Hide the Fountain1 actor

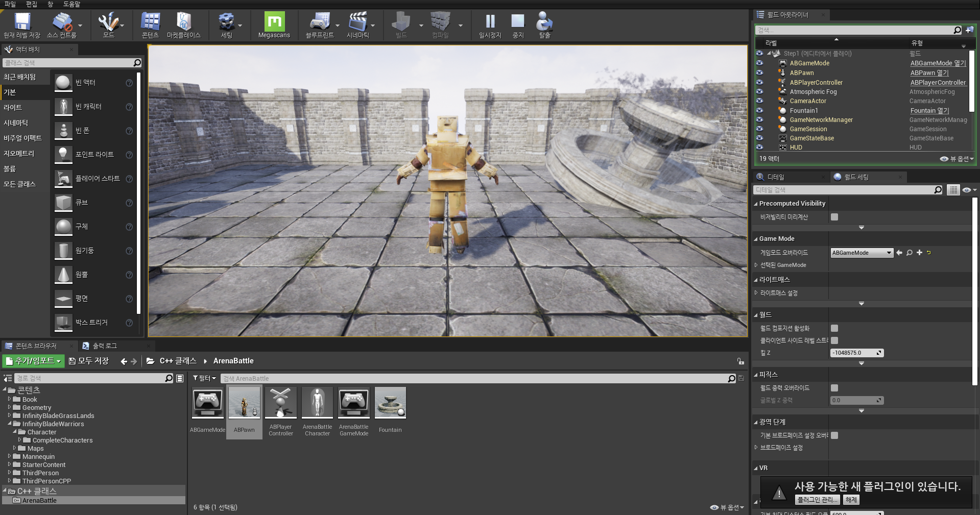(x=759, y=110)
